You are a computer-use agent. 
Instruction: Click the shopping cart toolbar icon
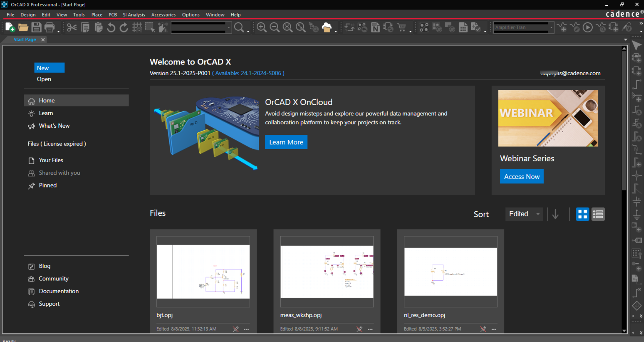402,27
